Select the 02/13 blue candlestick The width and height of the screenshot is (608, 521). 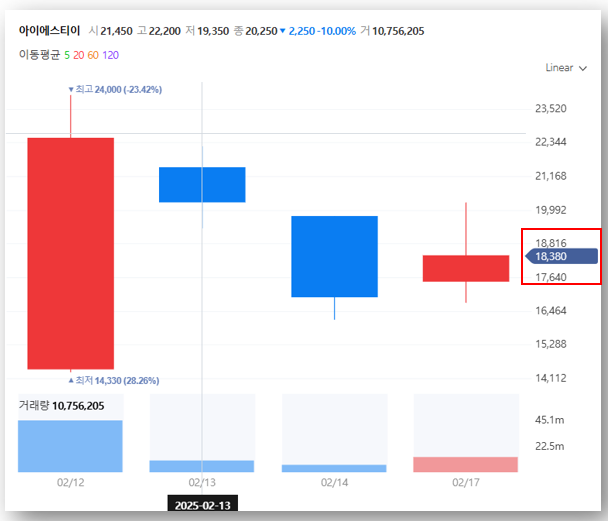point(202,185)
